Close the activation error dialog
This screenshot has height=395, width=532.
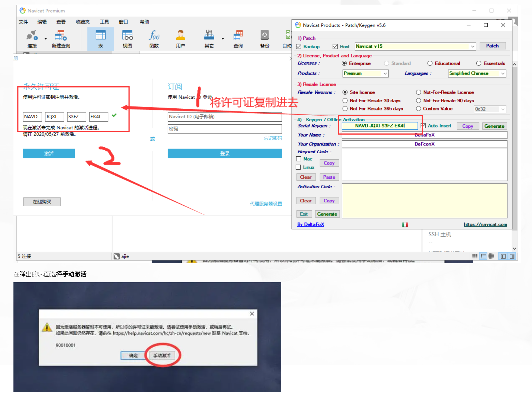(x=252, y=314)
